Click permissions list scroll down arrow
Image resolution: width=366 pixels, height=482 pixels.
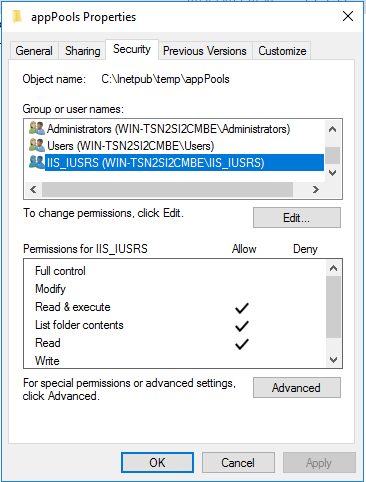(333, 360)
